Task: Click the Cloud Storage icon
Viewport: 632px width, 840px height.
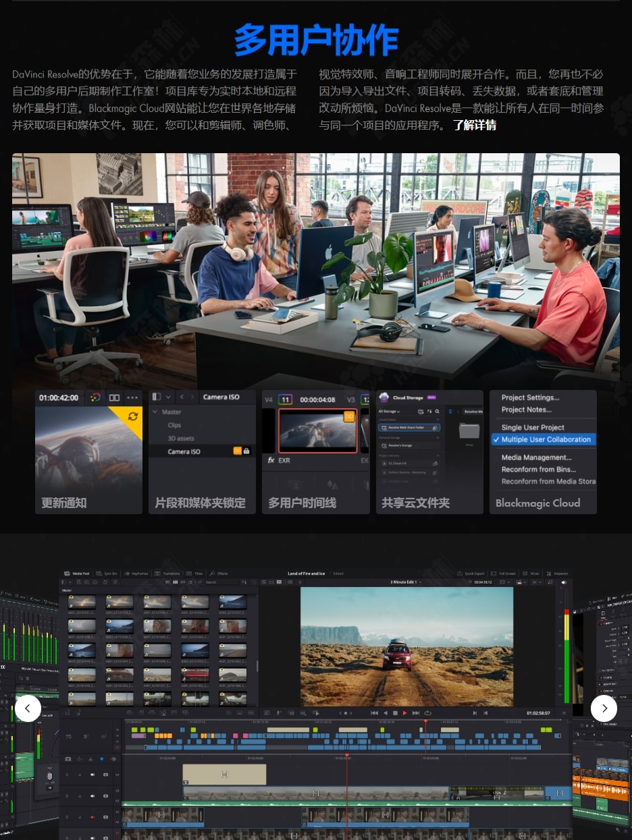Action: tap(384, 397)
